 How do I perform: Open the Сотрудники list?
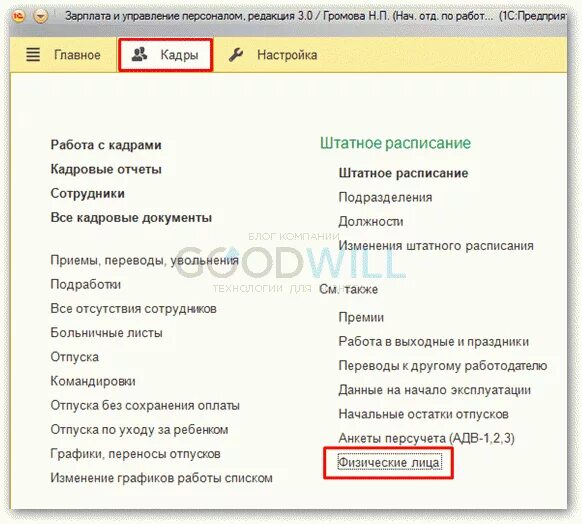point(88,193)
